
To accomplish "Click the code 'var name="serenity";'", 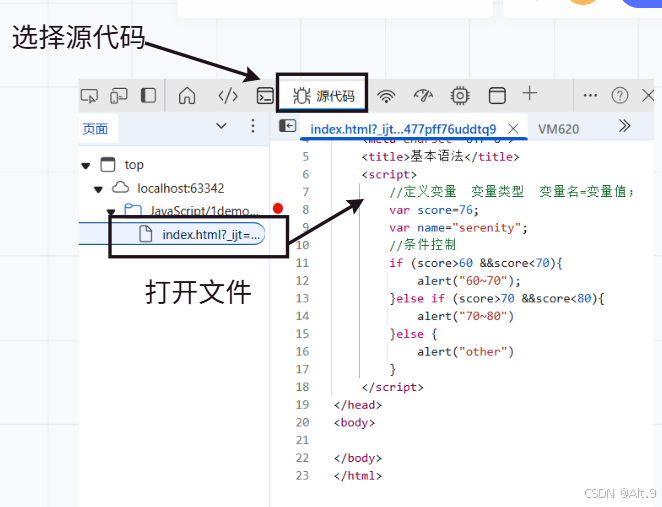I will [x=459, y=228].
